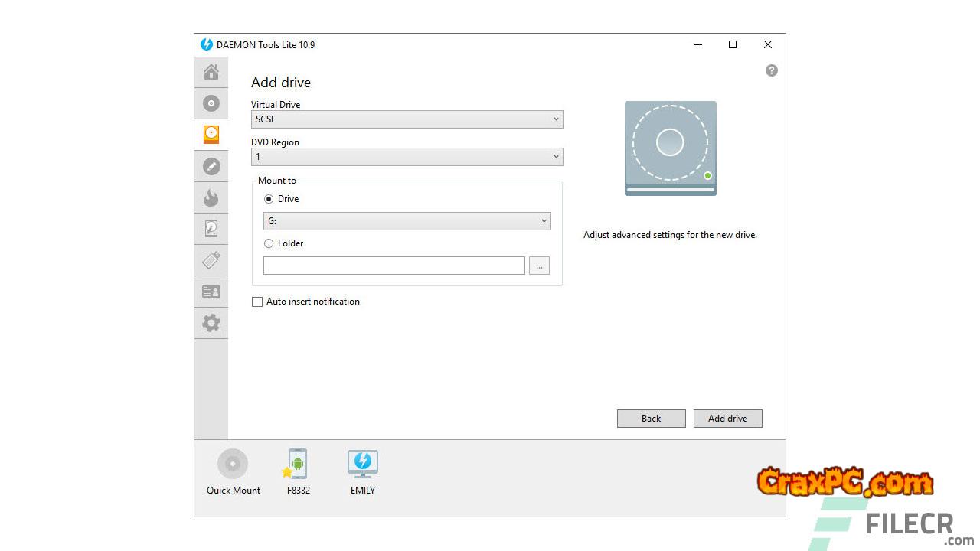
Task: Click the Quick Mount disc icon
Action: coord(233,465)
